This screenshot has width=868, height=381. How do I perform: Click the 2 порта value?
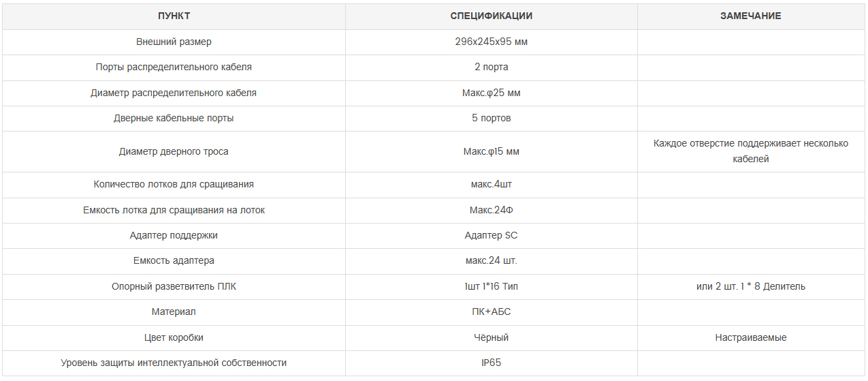[x=492, y=67]
